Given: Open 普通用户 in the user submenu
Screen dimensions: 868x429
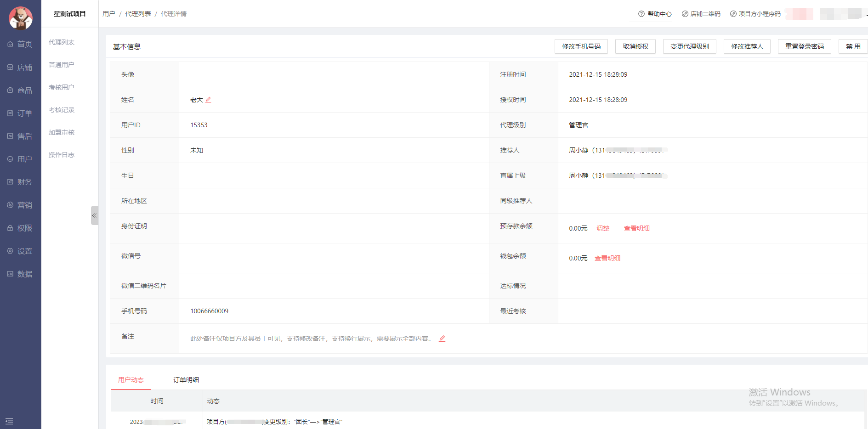Looking at the screenshot, I should point(62,65).
